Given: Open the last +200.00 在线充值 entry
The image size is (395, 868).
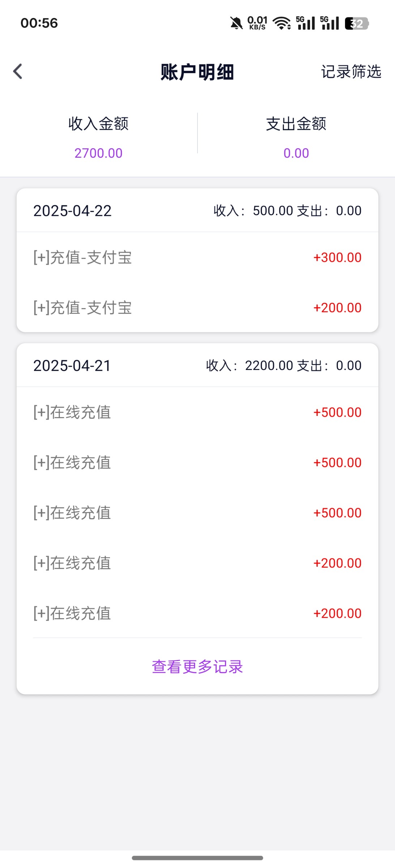Looking at the screenshot, I should tap(197, 613).
